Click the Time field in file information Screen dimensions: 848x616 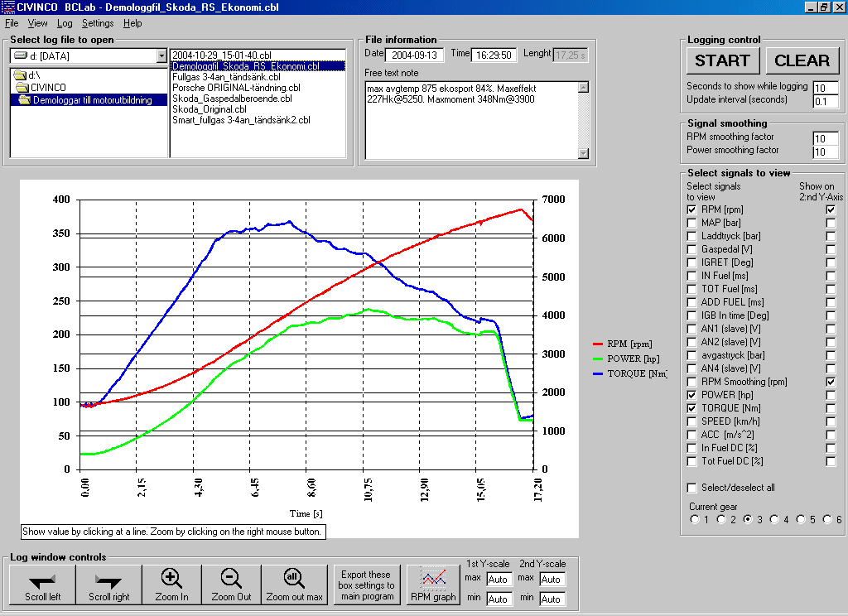tap(494, 55)
